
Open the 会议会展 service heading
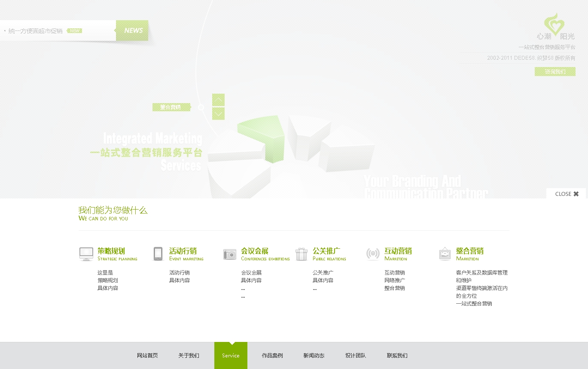[255, 251]
